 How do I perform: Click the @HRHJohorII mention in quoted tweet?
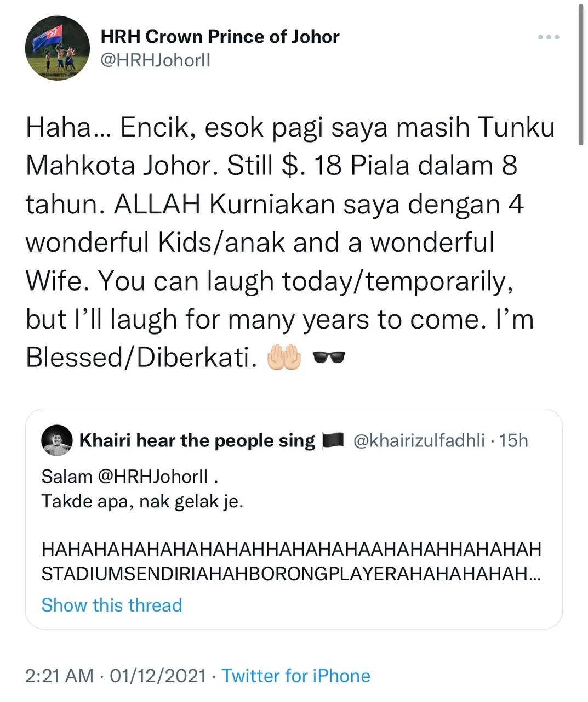(153, 477)
